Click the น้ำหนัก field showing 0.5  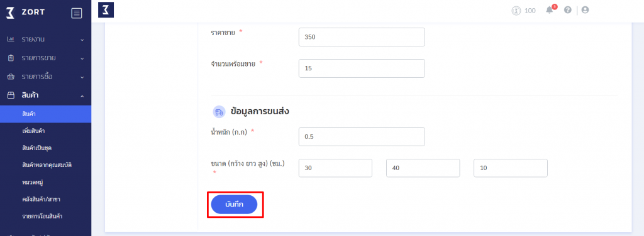(362, 137)
